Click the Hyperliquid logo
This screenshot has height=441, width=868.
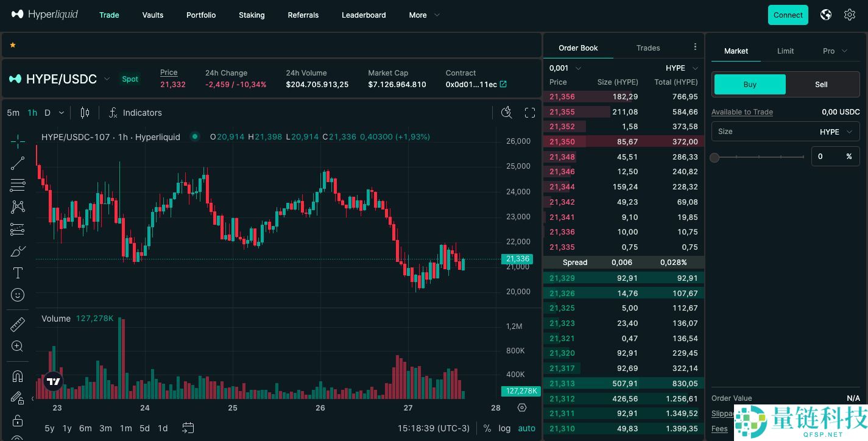pos(44,15)
